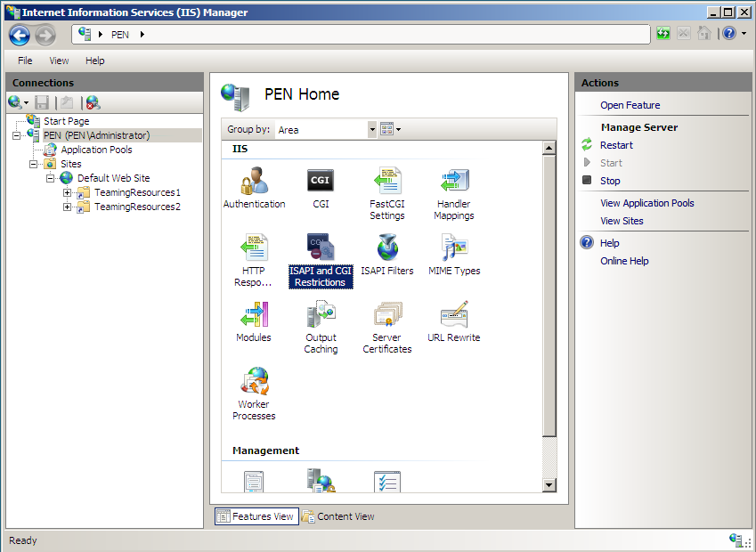Click the network status icon in status bar
This screenshot has height=552, width=756.
[x=736, y=540]
